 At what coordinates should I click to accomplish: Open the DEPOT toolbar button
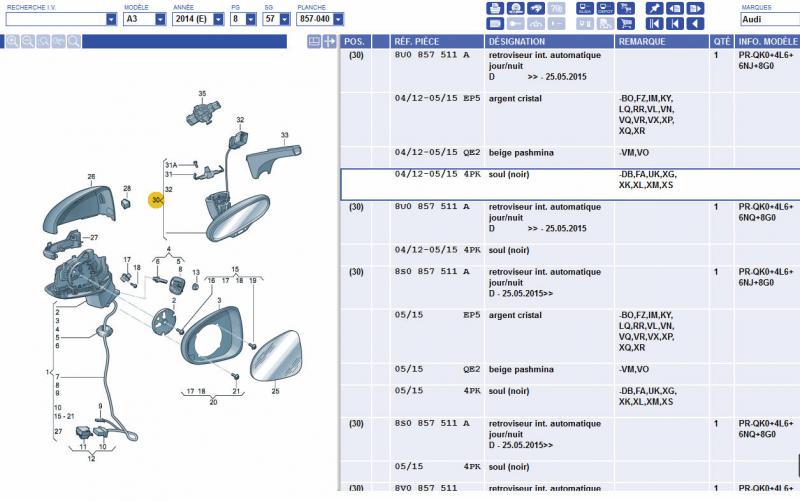pyautogui.click(x=605, y=8)
